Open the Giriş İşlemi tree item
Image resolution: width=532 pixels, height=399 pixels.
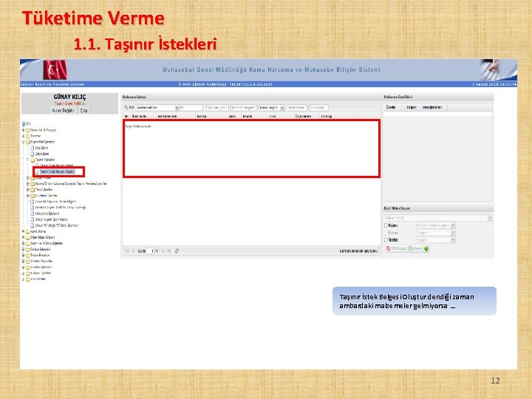41,148
